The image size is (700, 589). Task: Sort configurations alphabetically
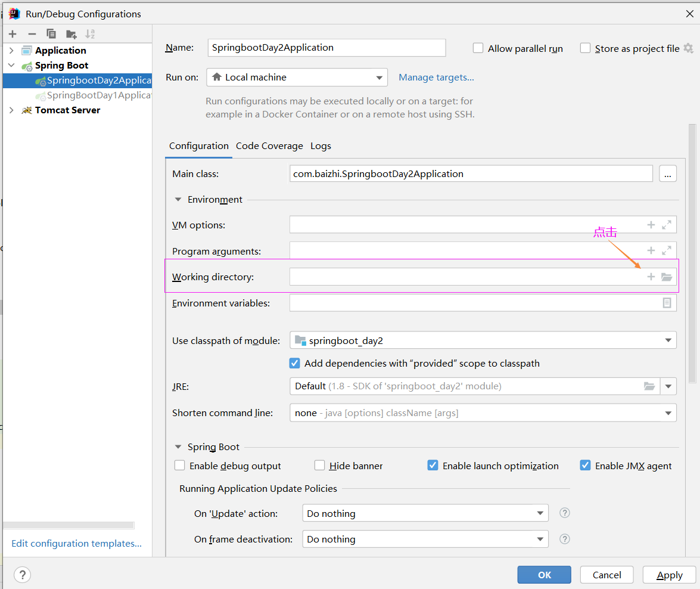[90, 34]
